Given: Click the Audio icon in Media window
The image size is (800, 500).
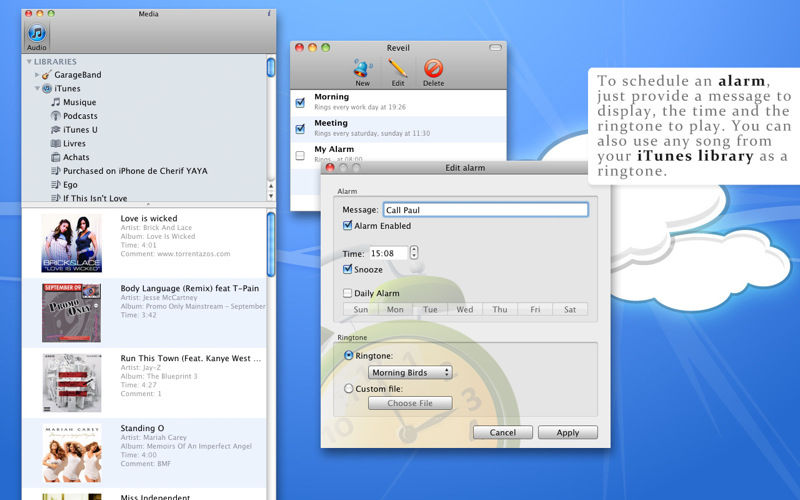Looking at the screenshot, I should [x=37, y=34].
